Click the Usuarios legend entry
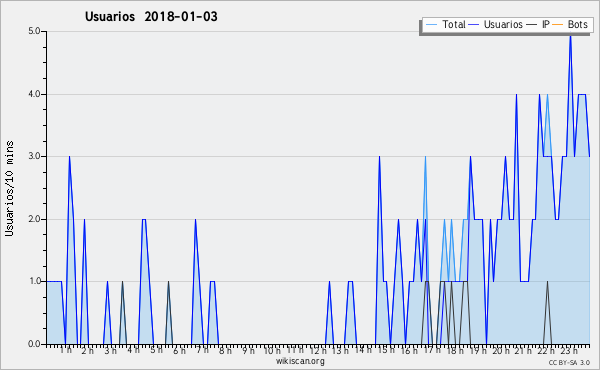 tap(496, 24)
